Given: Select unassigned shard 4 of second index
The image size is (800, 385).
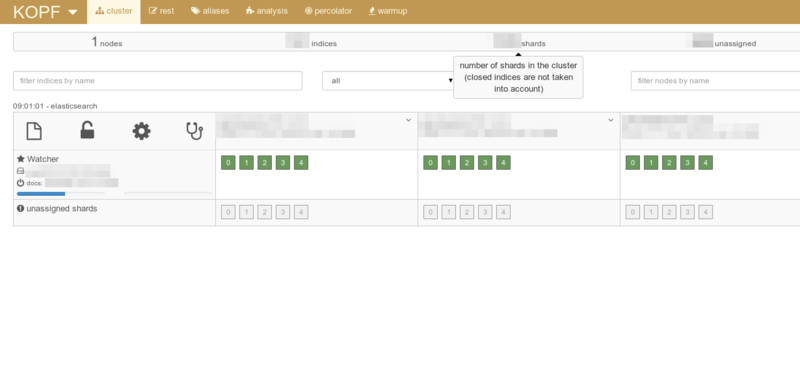Looking at the screenshot, I should (503, 212).
